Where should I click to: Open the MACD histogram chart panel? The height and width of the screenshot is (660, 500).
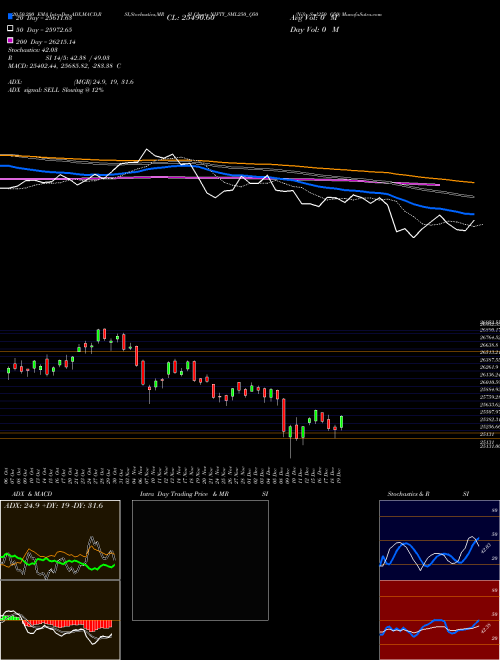point(60,620)
